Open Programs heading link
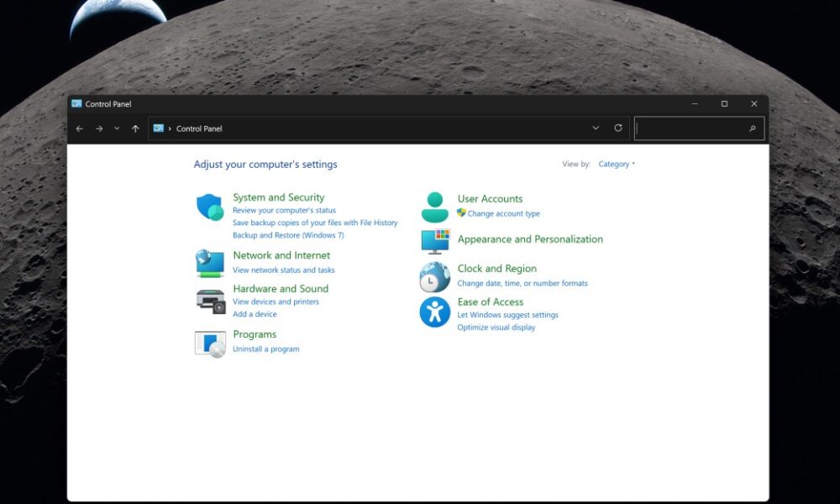Image resolution: width=840 pixels, height=504 pixels. coord(255,334)
